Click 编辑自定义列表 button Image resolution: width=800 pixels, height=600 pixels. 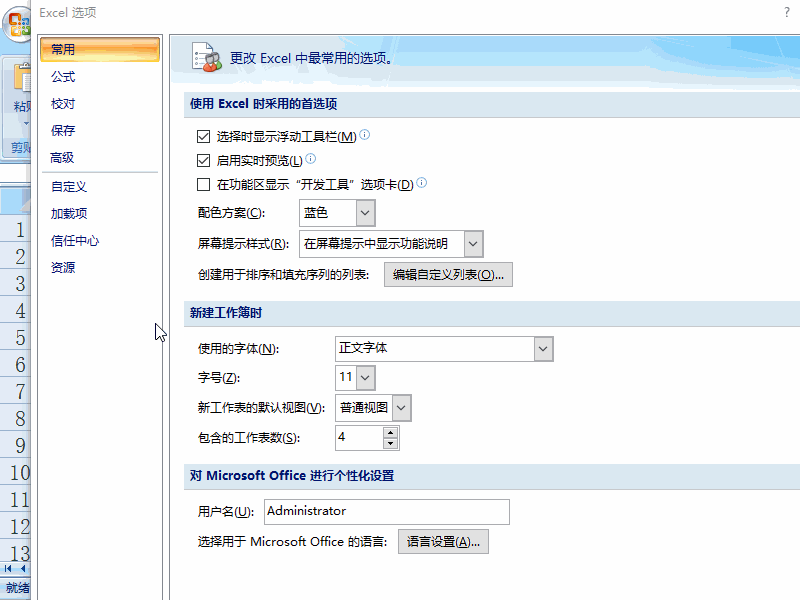[x=448, y=275]
